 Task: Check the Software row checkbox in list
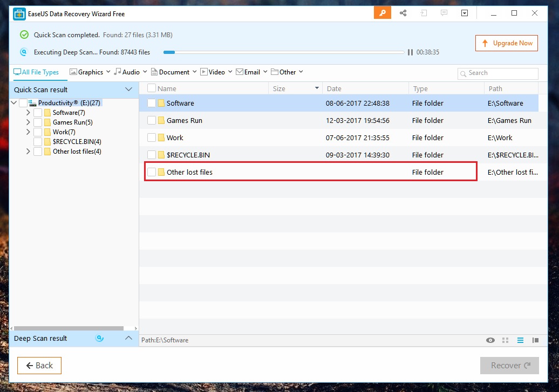(152, 103)
